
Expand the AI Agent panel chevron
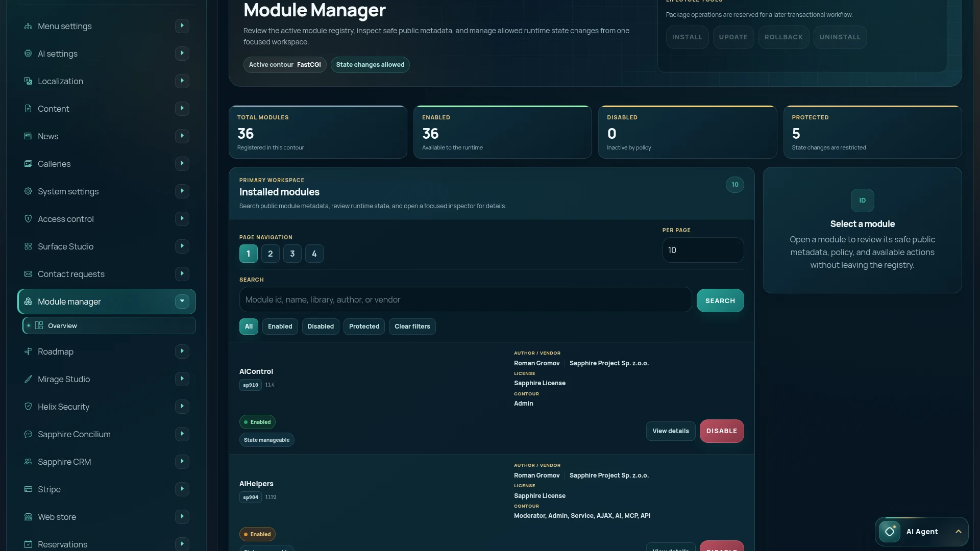[959, 532]
